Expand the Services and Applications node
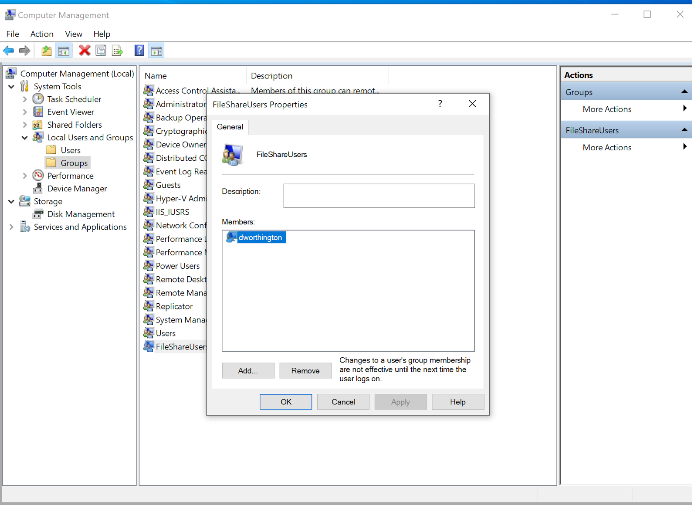The image size is (692, 505). [x=12, y=227]
